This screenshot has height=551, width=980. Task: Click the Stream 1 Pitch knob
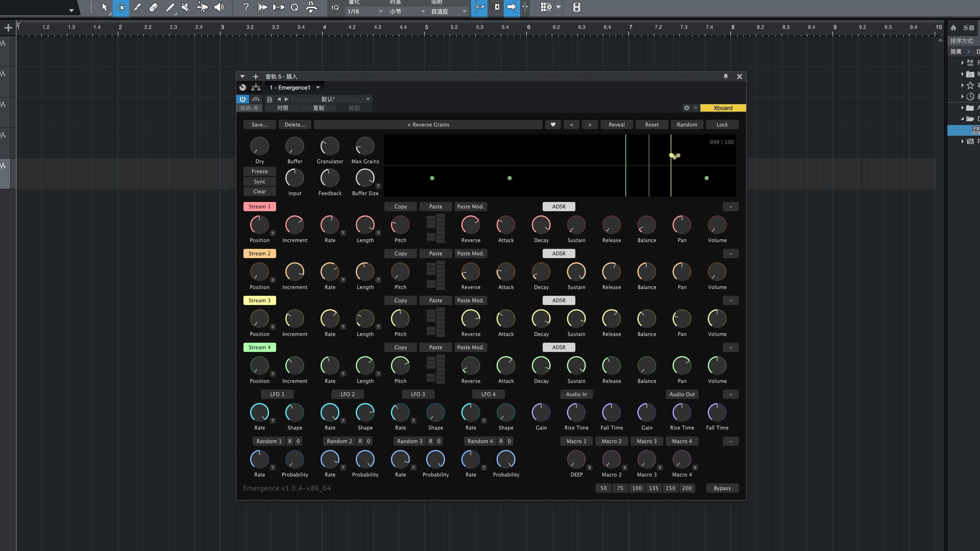pyautogui.click(x=400, y=225)
